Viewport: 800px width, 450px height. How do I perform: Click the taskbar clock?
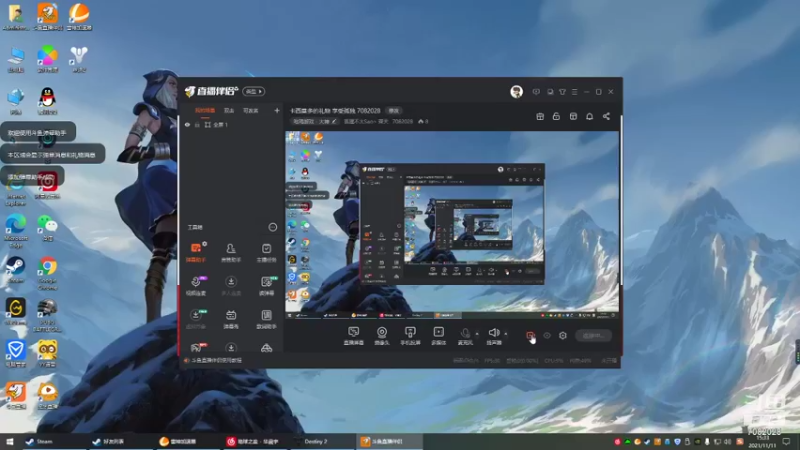click(762, 442)
